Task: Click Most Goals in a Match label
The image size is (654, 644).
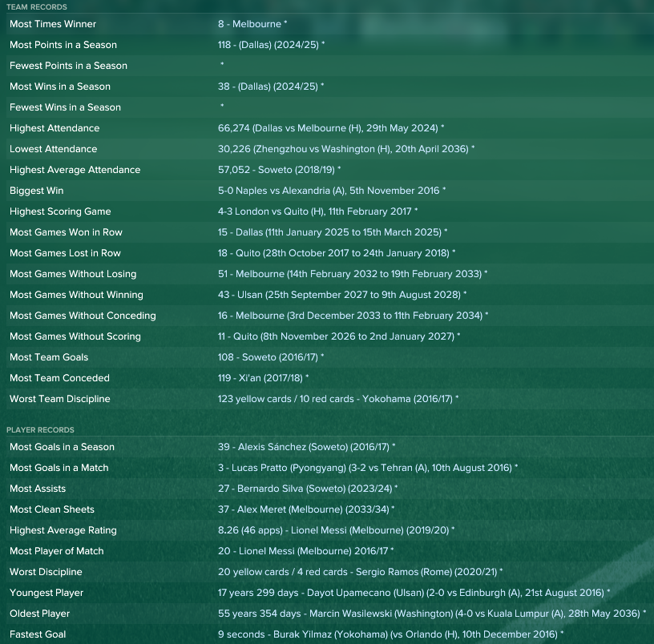Action: coord(59,468)
